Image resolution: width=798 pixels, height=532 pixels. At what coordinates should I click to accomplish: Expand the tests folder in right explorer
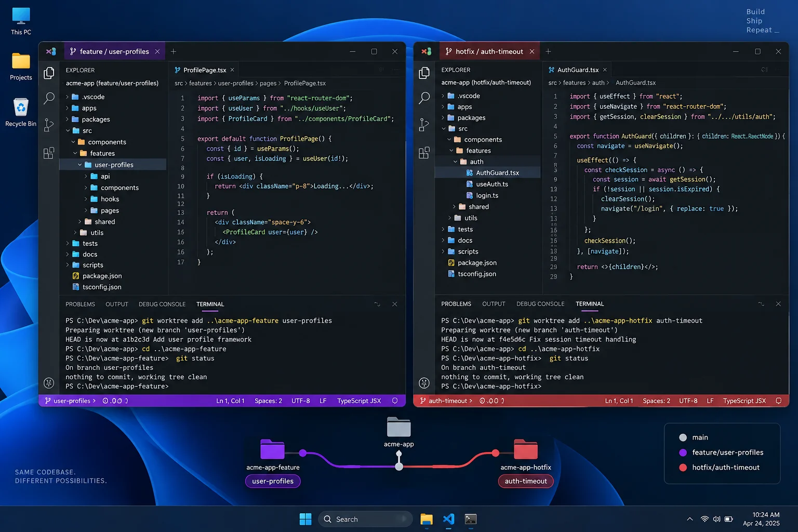point(443,229)
